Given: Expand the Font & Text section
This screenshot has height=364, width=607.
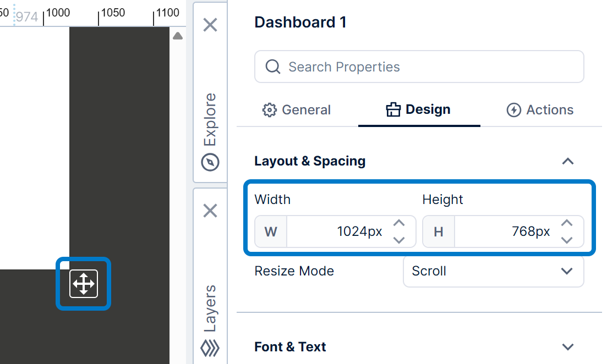Looking at the screenshot, I should pos(568,347).
